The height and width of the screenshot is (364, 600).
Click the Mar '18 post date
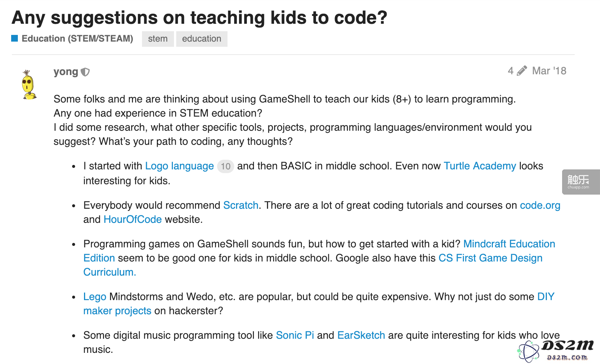click(x=549, y=71)
